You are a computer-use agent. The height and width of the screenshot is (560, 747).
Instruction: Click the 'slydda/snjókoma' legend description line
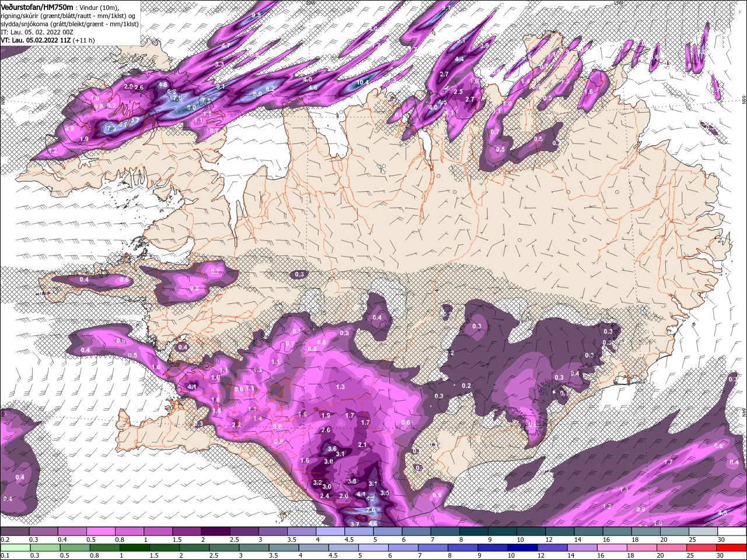point(69,24)
